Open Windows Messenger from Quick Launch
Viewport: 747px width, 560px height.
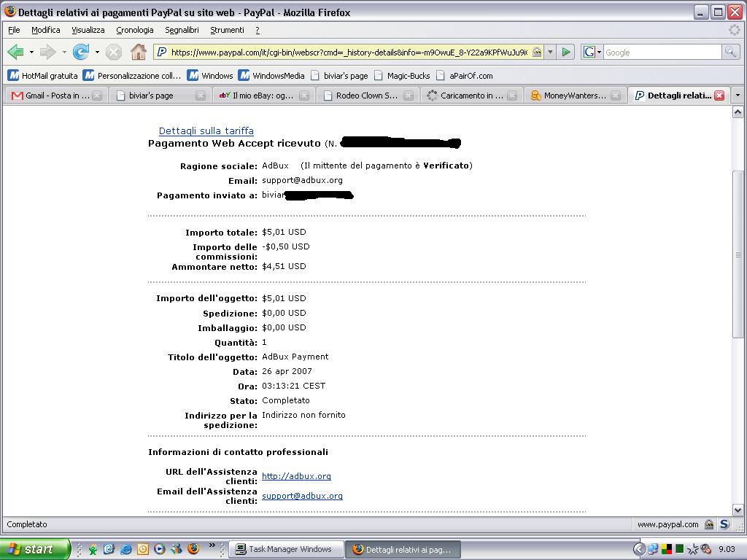tap(177, 549)
